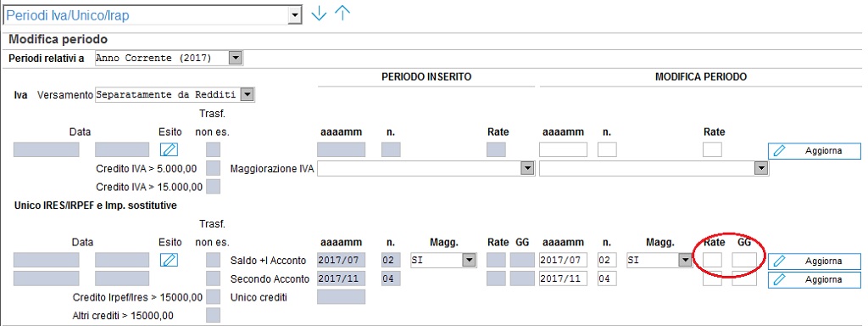This screenshot has height=326, width=868.
Task: Click editable 02 n. field in Modifica Periodo
Action: [607, 260]
